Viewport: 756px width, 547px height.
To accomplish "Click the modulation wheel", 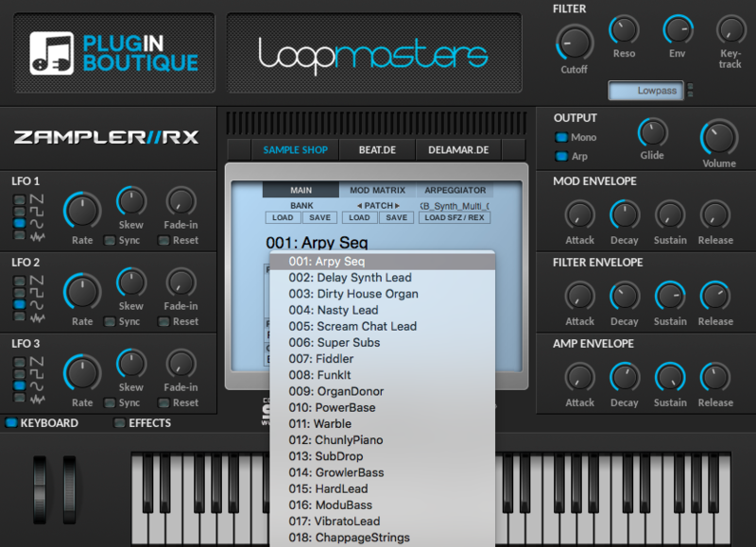I will (x=69, y=490).
